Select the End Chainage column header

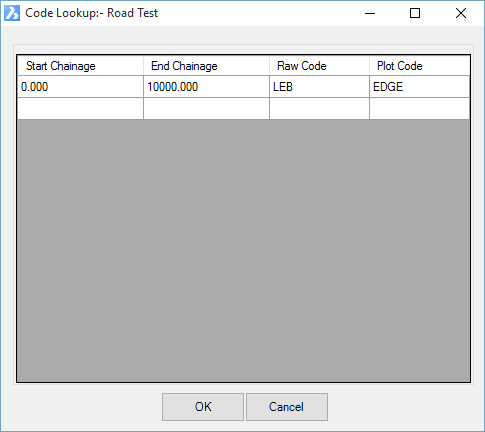206,66
